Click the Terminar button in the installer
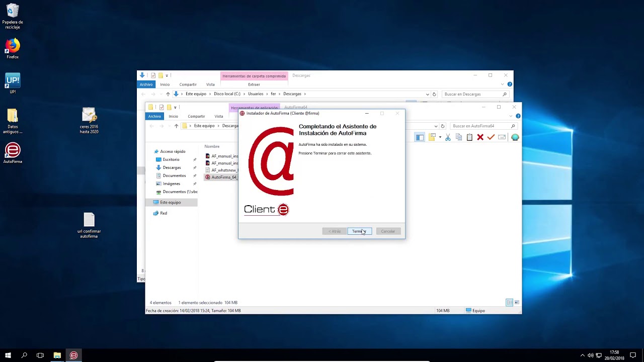The image size is (644, 362). 359,231
